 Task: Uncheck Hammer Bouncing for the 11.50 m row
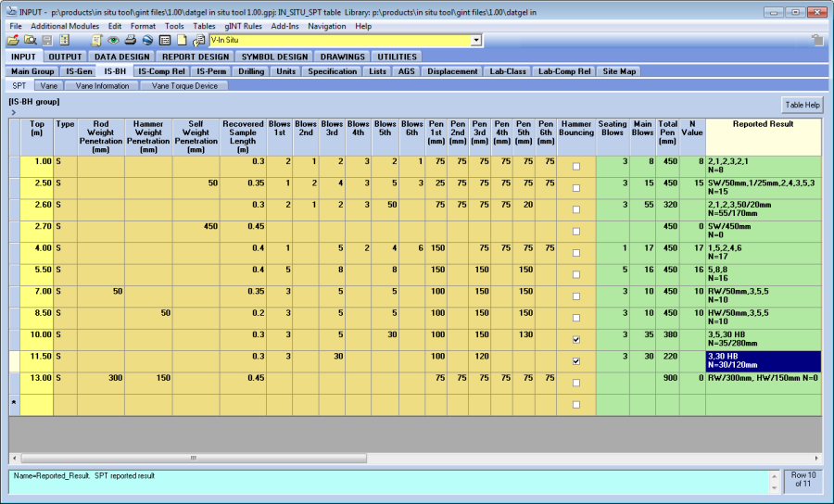coord(576,361)
